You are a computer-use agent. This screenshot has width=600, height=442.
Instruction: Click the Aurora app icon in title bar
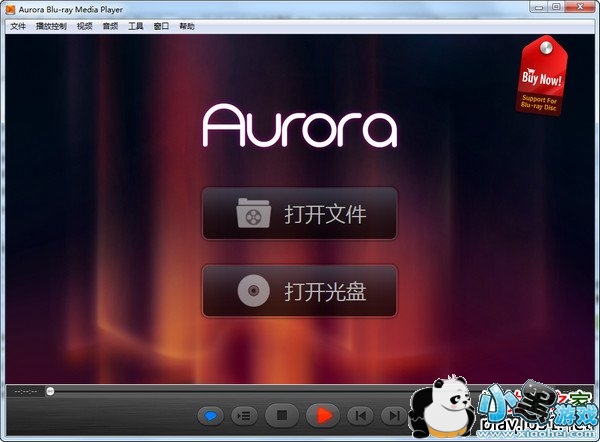point(11,10)
